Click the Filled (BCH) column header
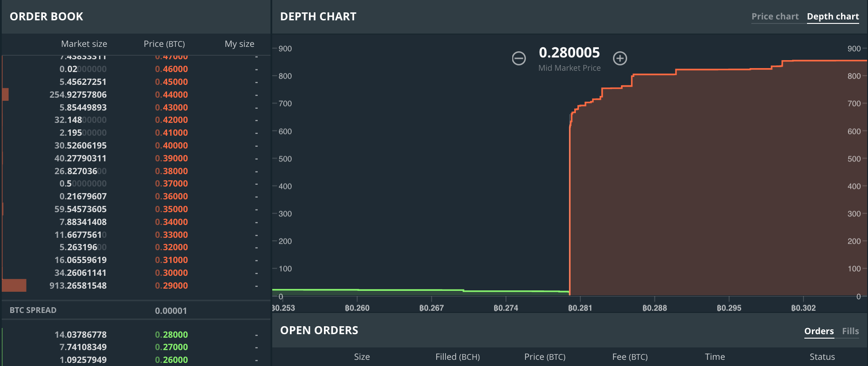This screenshot has height=366, width=868. (x=457, y=357)
